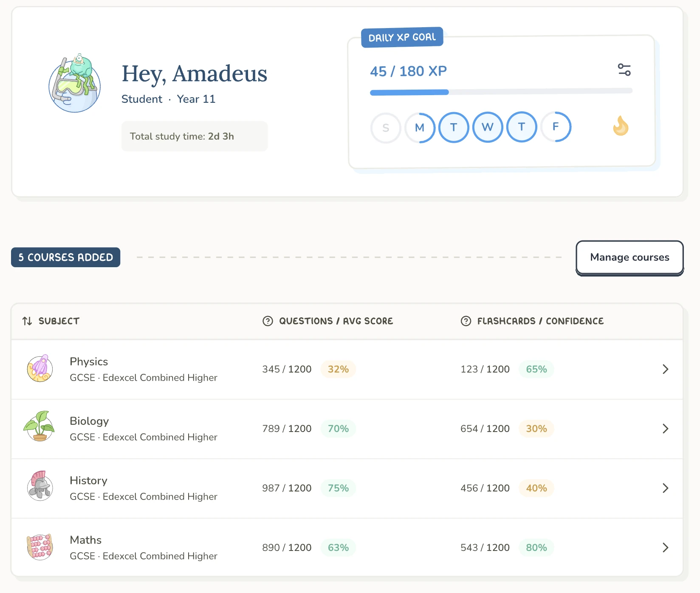Click the Physics rocket icon

(x=40, y=369)
